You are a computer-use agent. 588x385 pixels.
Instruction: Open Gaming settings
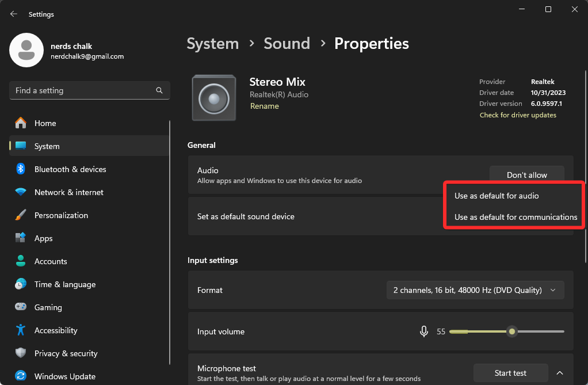click(x=48, y=307)
